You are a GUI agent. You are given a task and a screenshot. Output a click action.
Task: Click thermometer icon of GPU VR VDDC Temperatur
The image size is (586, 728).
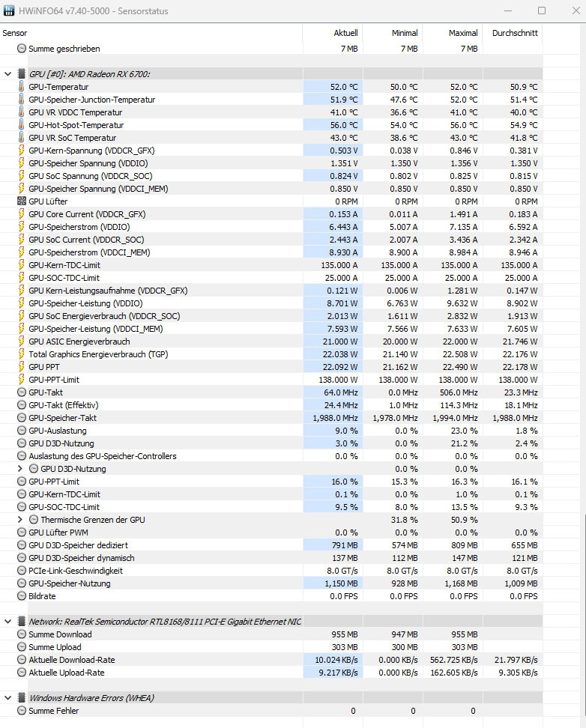click(x=22, y=112)
